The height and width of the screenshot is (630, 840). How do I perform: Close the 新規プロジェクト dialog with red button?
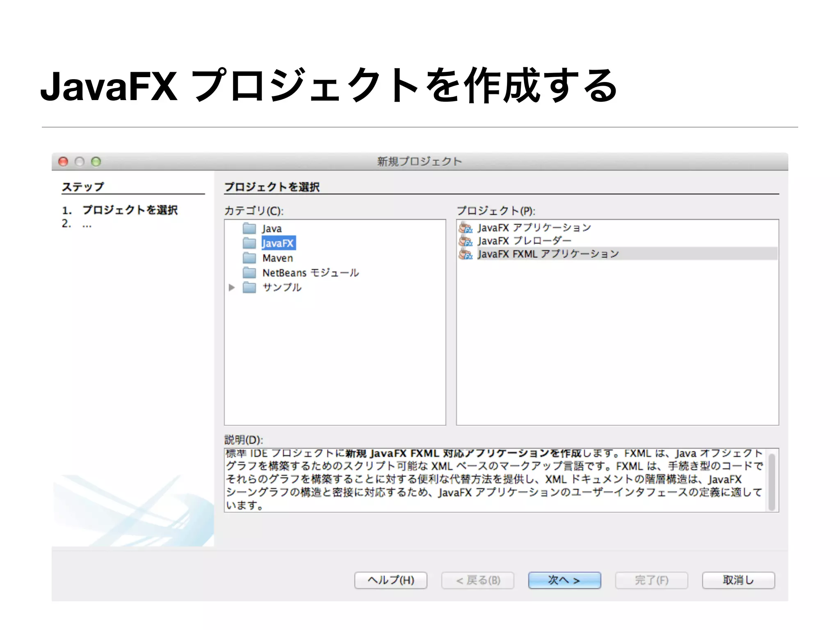tap(63, 162)
